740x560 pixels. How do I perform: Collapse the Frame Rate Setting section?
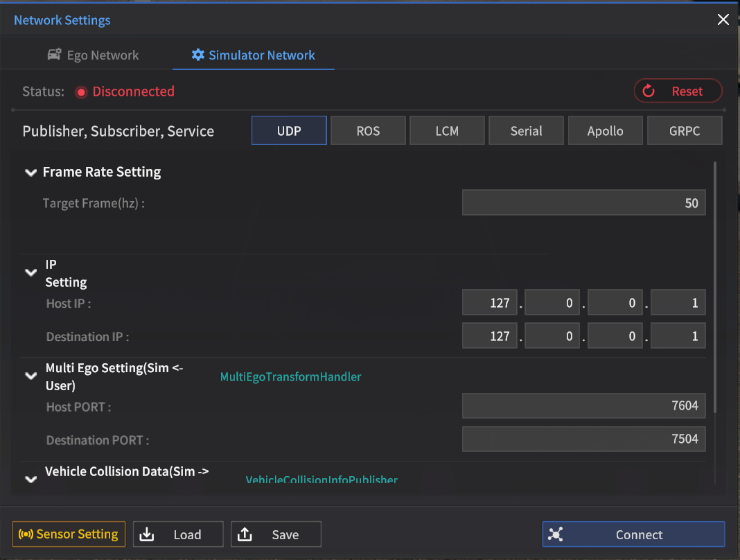pos(30,173)
